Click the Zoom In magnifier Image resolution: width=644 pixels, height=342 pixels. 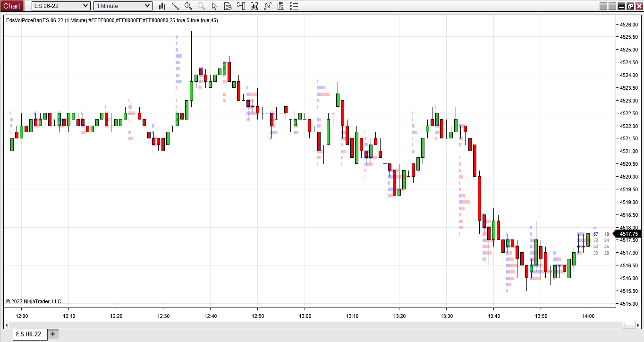click(188, 6)
